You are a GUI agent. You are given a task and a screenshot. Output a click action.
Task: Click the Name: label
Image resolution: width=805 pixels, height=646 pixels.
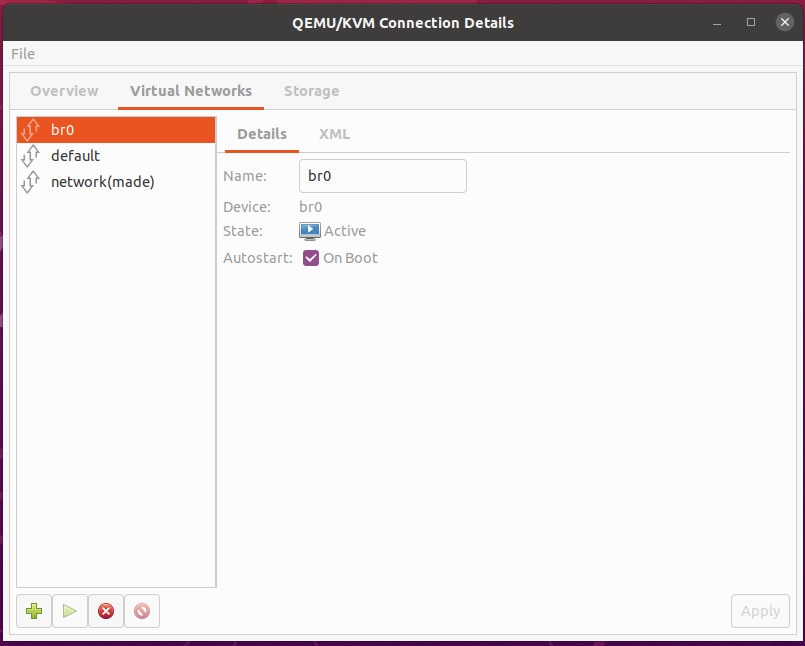click(x=245, y=176)
